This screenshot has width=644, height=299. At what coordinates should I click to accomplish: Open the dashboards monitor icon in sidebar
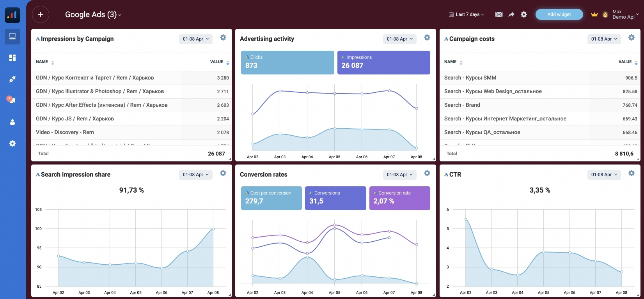pos(12,37)
